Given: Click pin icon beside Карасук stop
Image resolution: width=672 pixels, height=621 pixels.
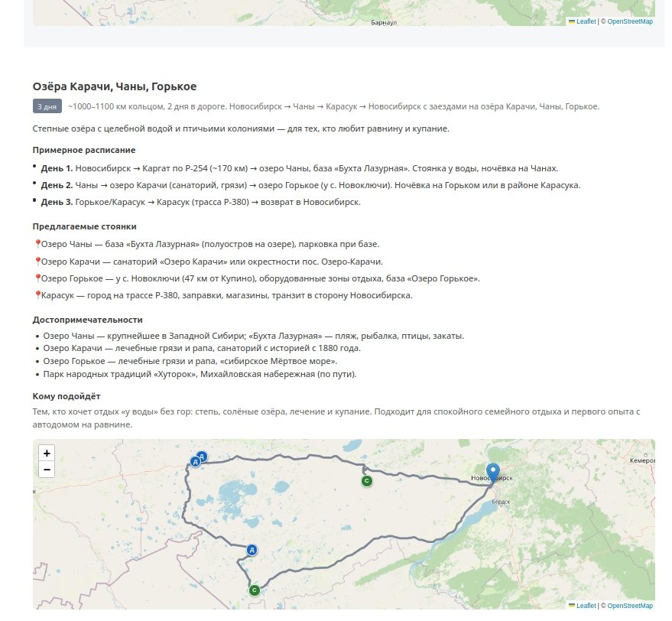Looking at the screenshot, I should 37,295.
